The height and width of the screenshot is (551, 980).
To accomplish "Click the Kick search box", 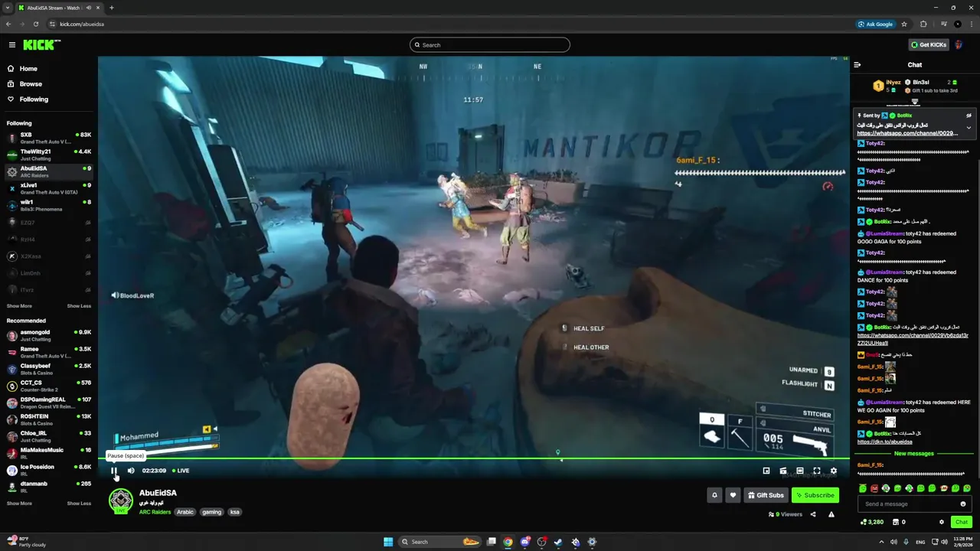I will 490,44.
